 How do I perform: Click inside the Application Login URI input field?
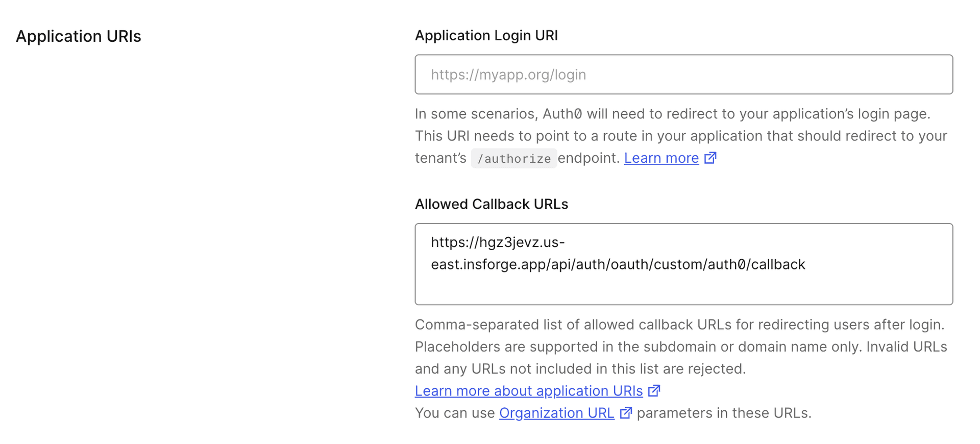click(684, 75)
